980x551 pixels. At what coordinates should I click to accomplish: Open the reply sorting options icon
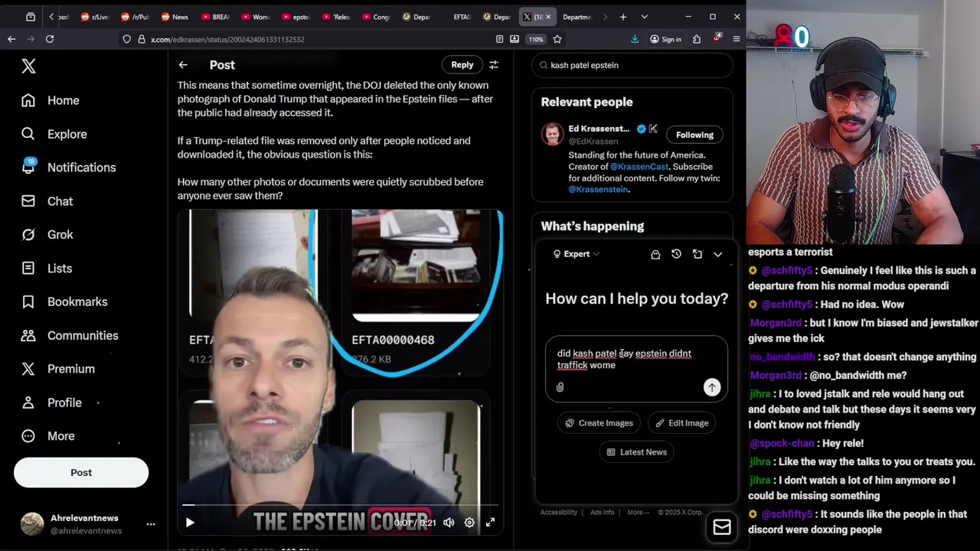(x=494, y=65)
